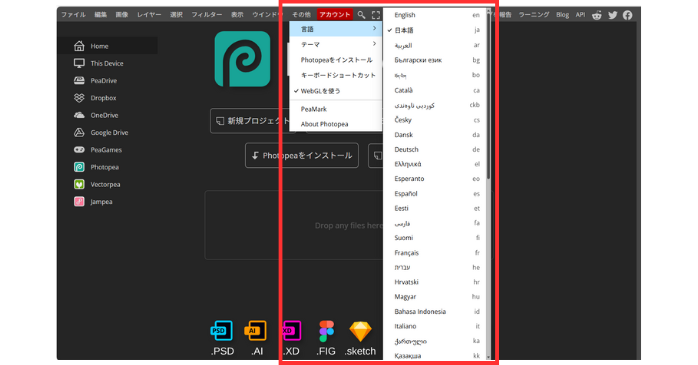Choose Español as the language

434,194
